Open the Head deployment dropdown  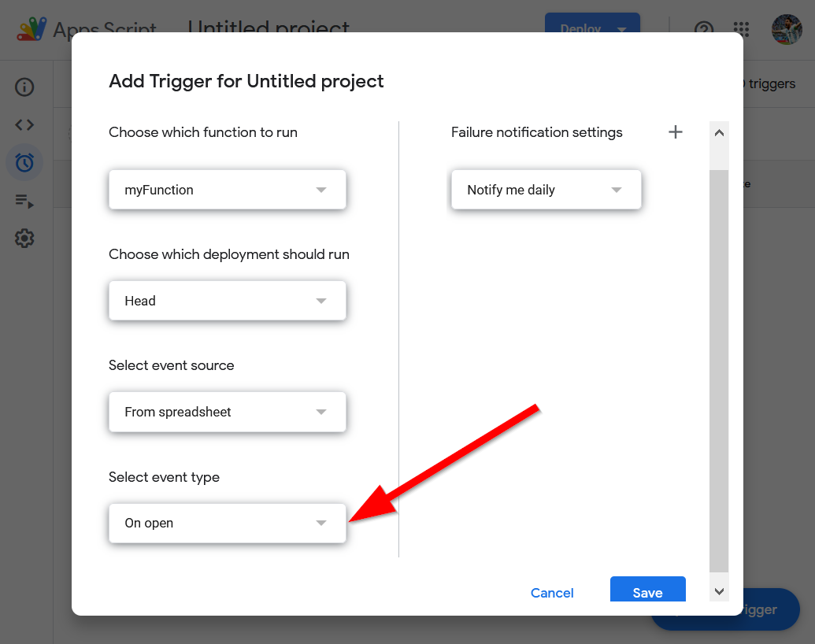(x=227, y=301)
